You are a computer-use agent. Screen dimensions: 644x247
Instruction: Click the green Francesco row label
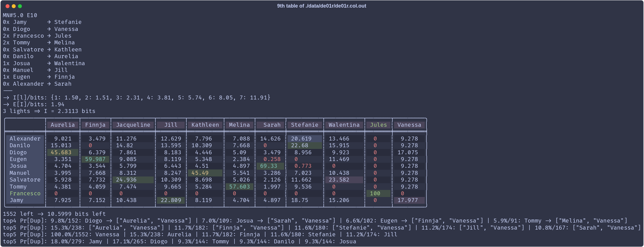(x=25, y=193)
